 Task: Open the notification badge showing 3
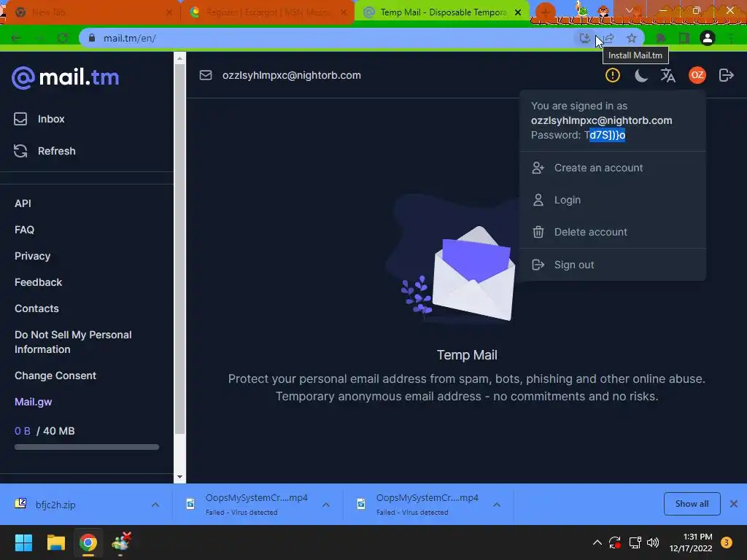tap(727, 542)
